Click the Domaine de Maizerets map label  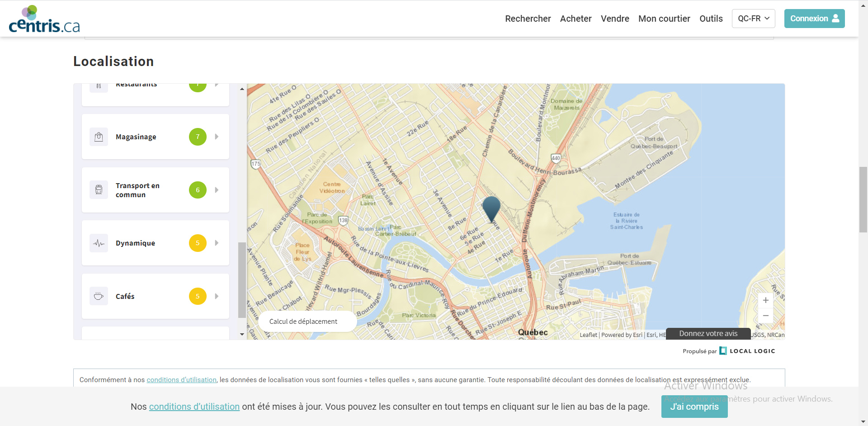(x=566, y=104)
